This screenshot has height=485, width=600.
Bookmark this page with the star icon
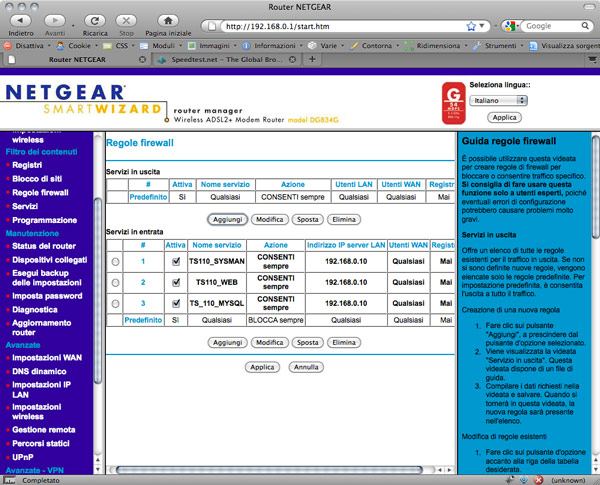pos(471,26)
